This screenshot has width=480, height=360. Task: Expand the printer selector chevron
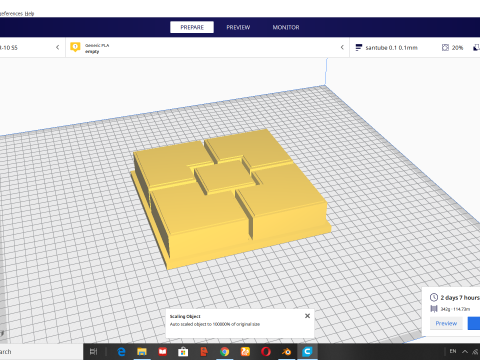point(58,47)
